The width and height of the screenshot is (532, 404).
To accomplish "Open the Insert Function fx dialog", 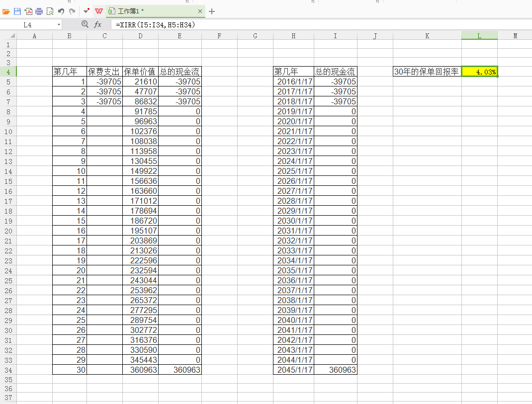I will click(x=98, y=24).
